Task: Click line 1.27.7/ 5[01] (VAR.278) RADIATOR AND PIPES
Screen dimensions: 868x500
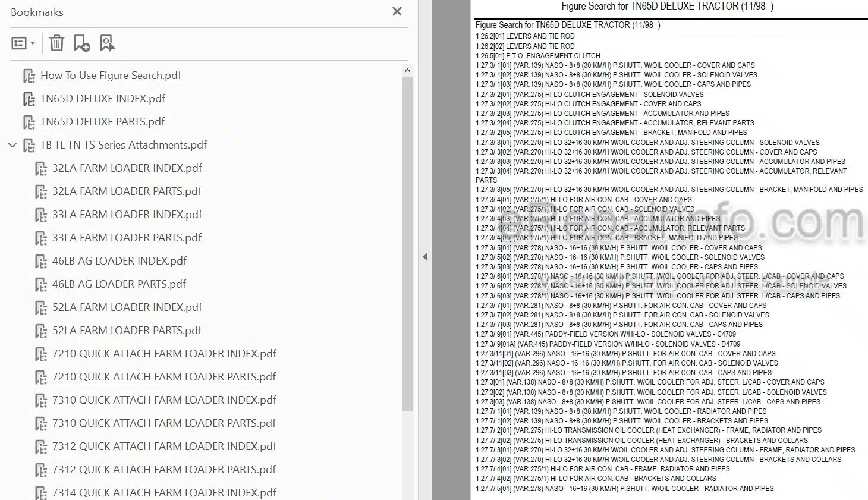Action: (x=625, y=488)
